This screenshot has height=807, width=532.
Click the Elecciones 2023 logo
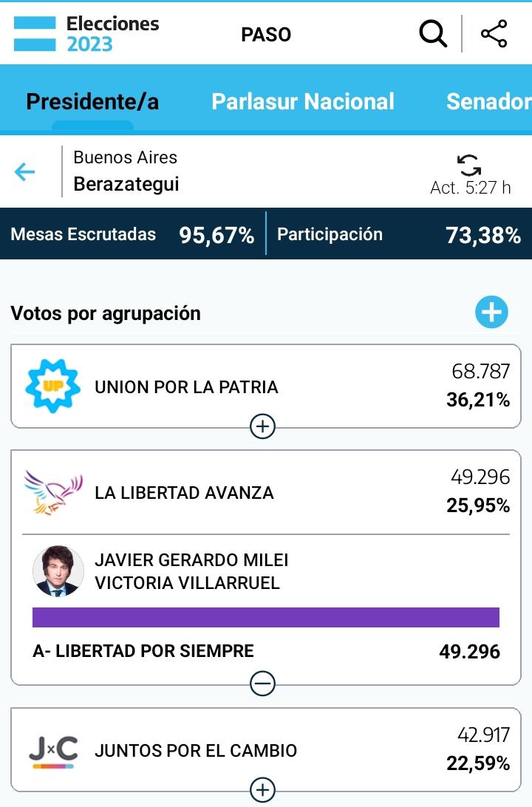tap(86, 34)
